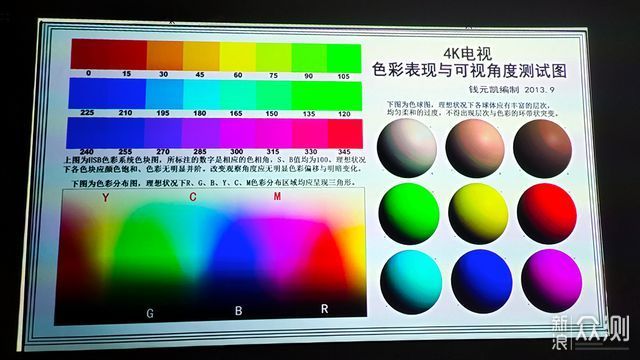Click the blue shaded sphere

(482, 282)
